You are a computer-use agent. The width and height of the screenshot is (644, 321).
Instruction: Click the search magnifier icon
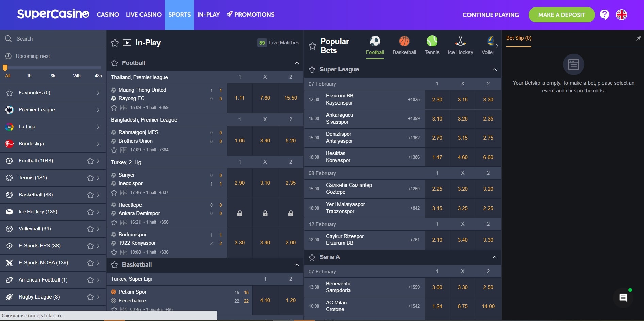click(x=9, y=39)
